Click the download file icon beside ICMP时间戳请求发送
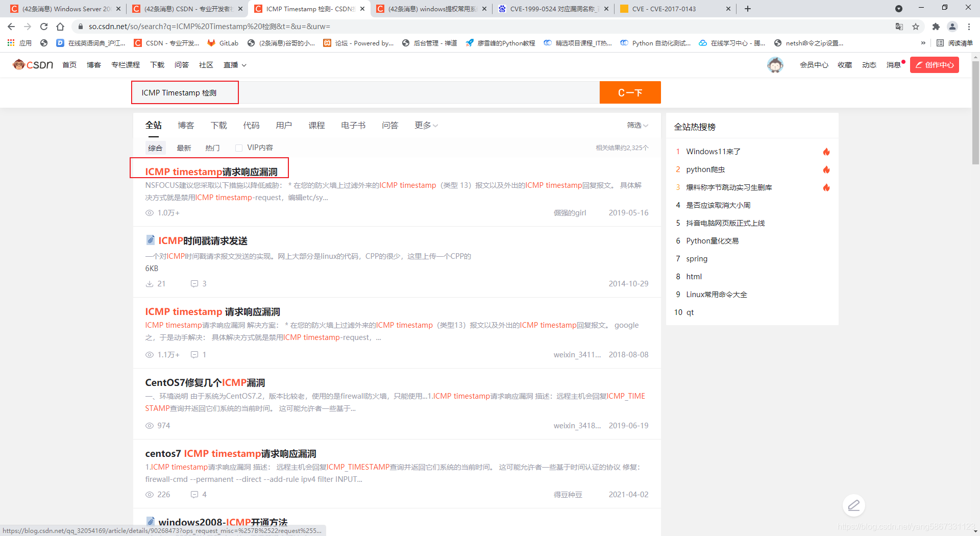980x536 pixels. [151, 240]
